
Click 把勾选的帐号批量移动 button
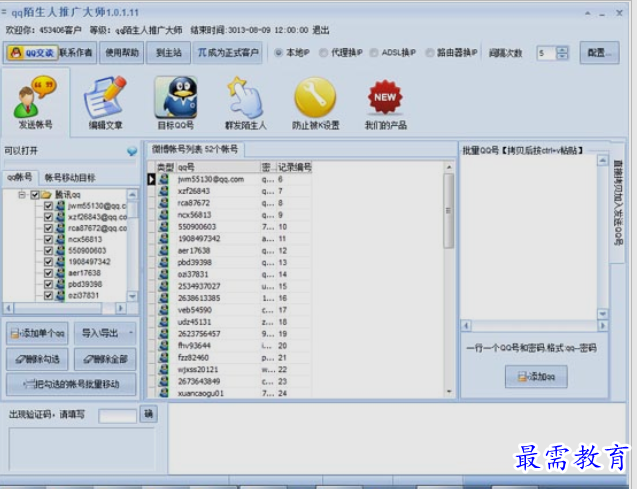tap(71, 384)
